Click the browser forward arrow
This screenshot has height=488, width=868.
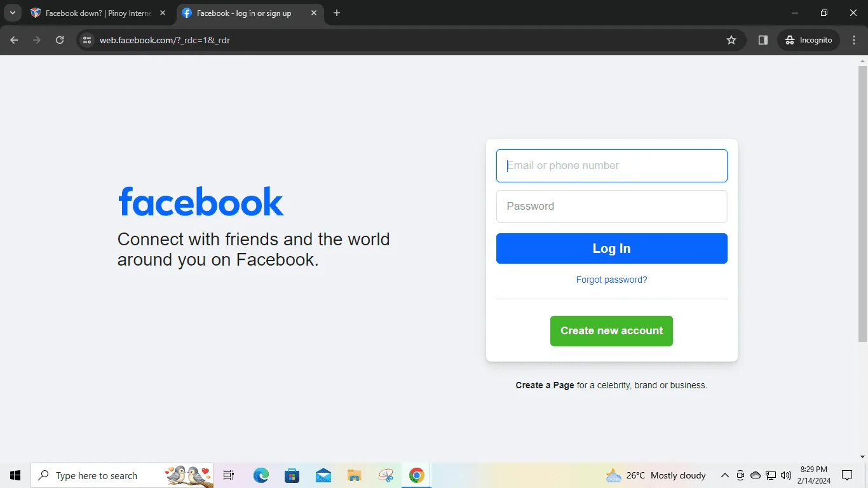pos(37,40)
